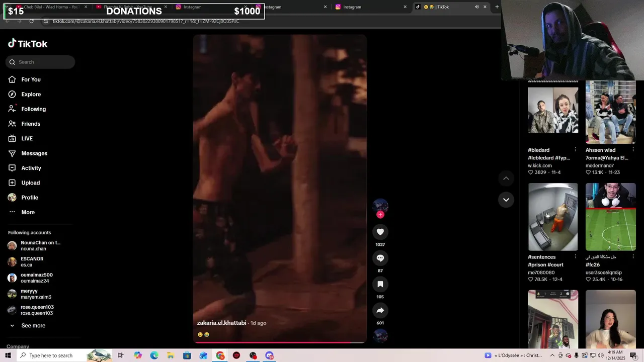Open Microsoft Store from taskbar
The image size is (644, 362).
pos(187,355)
